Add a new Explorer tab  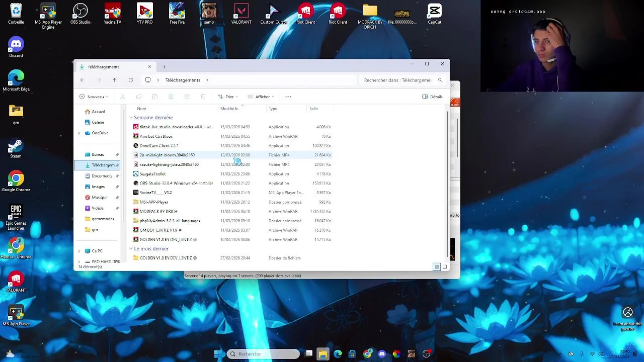tap(164, 67)
